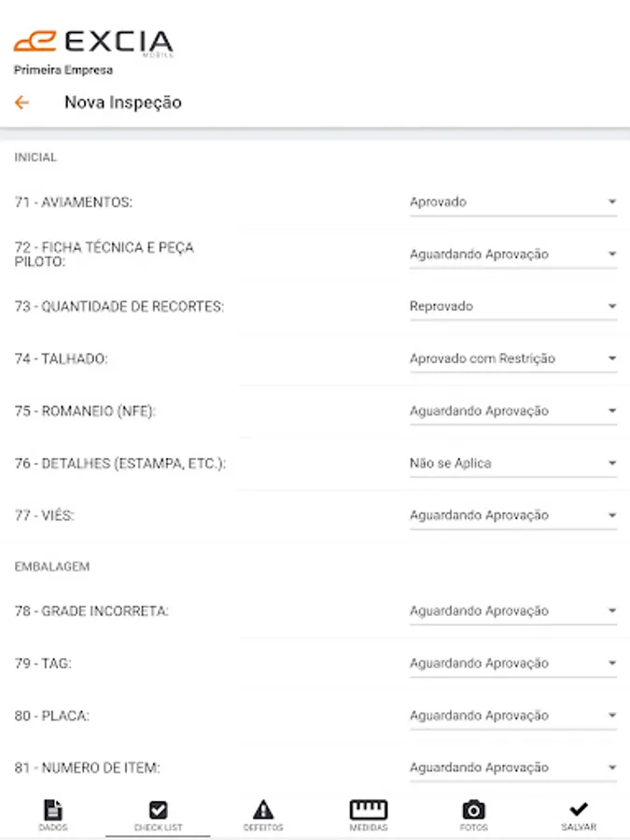This screenshot has width=630, height=840.
Task: Tap the orange back arrow icon
Action: [x=22, y=103]
